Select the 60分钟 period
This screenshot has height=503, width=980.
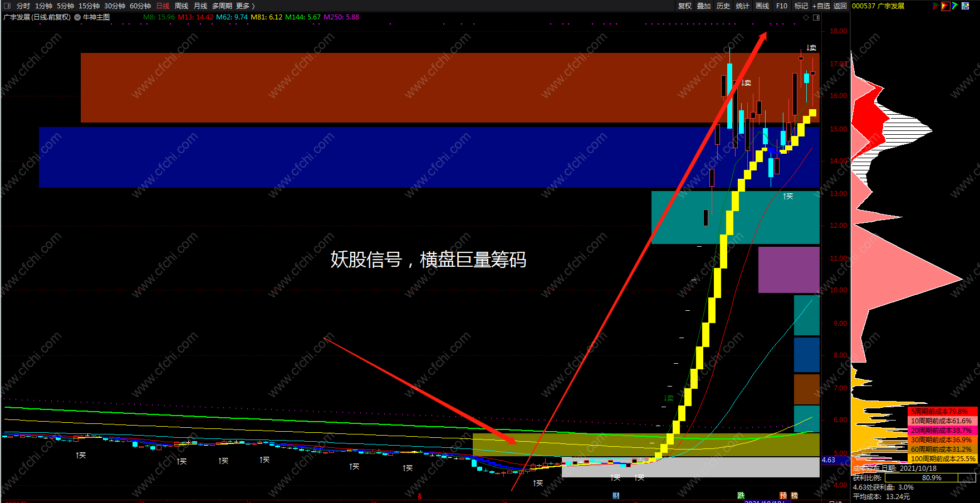pos(140,6)
